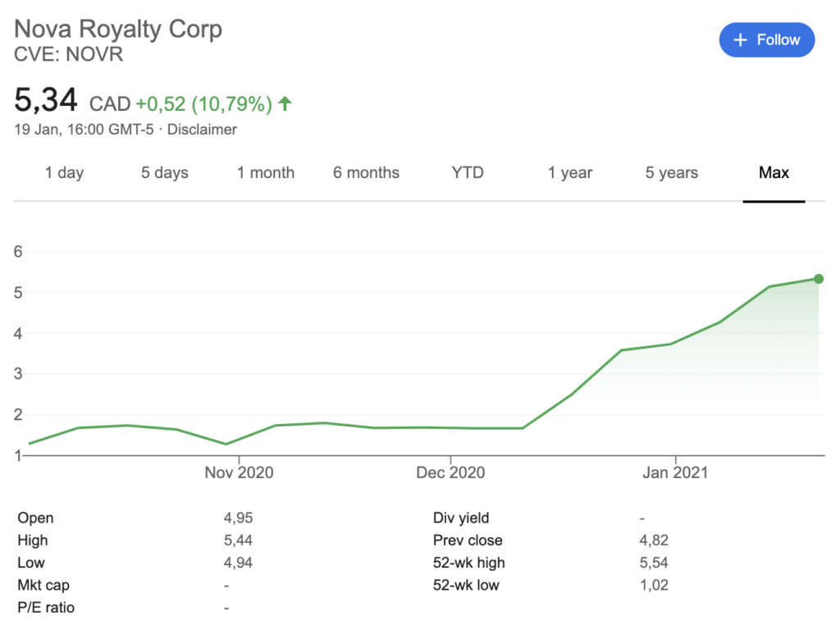
Task: View the 5 years chart
Action: click(672, 173)
